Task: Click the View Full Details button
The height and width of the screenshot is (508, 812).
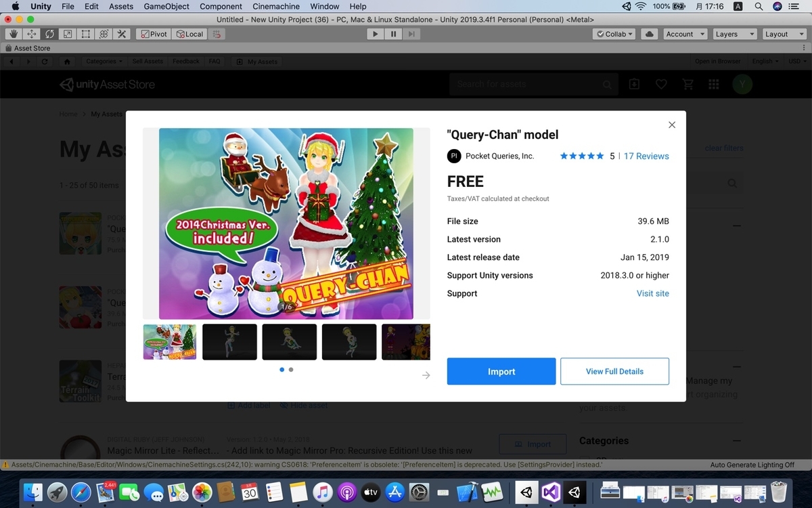Action: click(615, 371)
